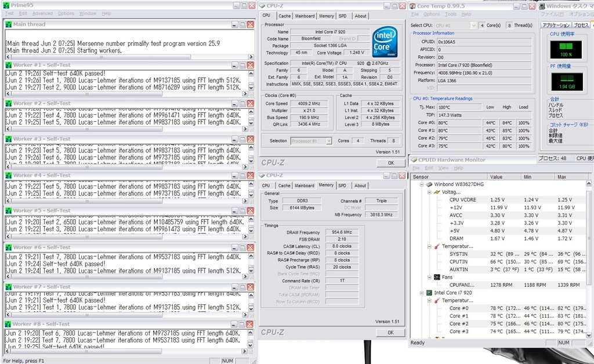Click the CPUID Hardware Monitor title icon
Image resolution: width=594 pixels, height=364 pixels.
coord(414,160)
